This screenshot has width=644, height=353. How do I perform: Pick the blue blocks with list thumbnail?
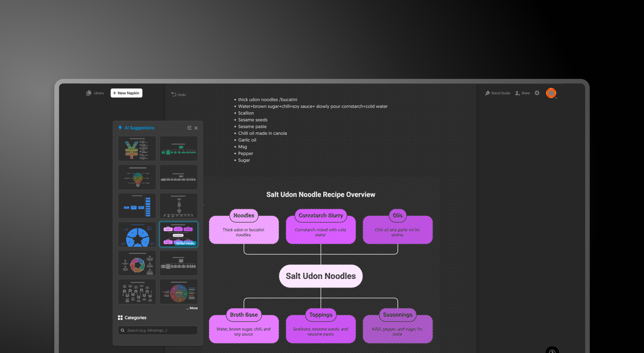coord(137,206)
